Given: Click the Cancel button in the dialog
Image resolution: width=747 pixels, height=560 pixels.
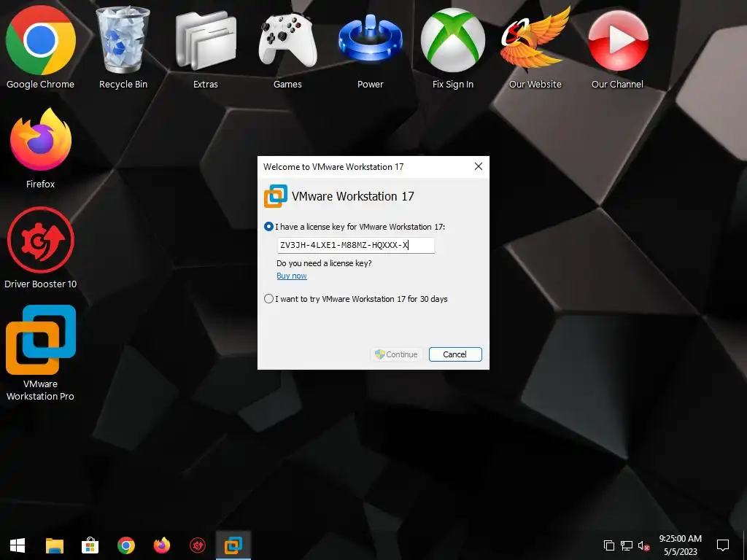Looking at the screenshot, I should click(x=455, y=354).
